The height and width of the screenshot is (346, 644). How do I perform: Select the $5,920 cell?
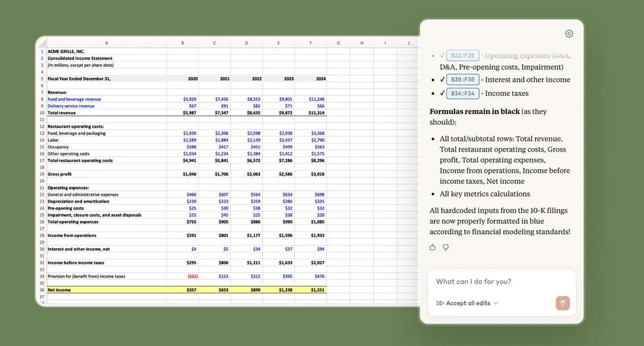182,99
